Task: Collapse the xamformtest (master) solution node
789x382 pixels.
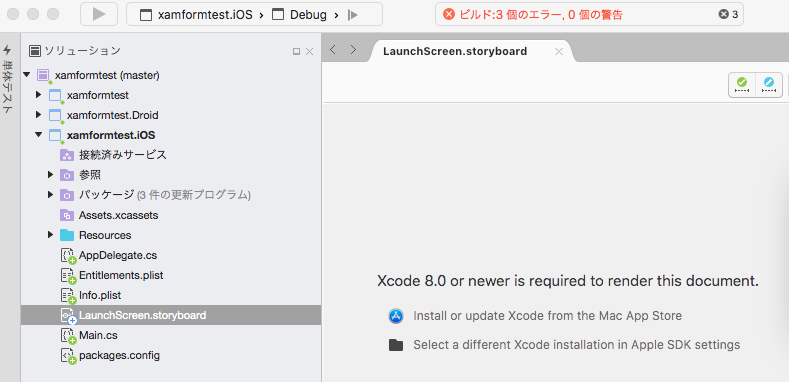Action: pos(27,75)
